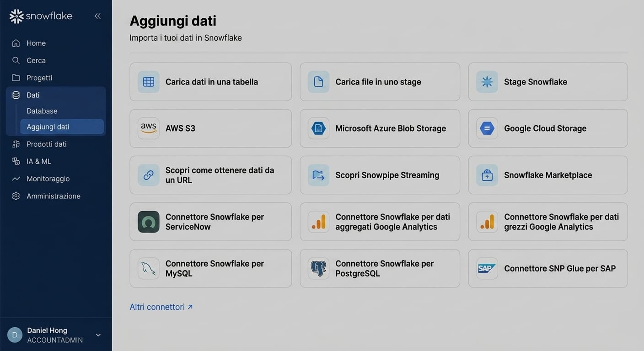Click the link chain icon for URL data
The width and height of the screenshot is (644, 351).
point(149,175)
